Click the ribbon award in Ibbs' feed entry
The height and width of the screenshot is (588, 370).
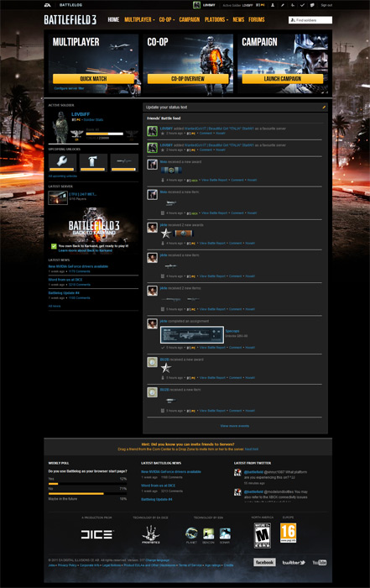171,170
